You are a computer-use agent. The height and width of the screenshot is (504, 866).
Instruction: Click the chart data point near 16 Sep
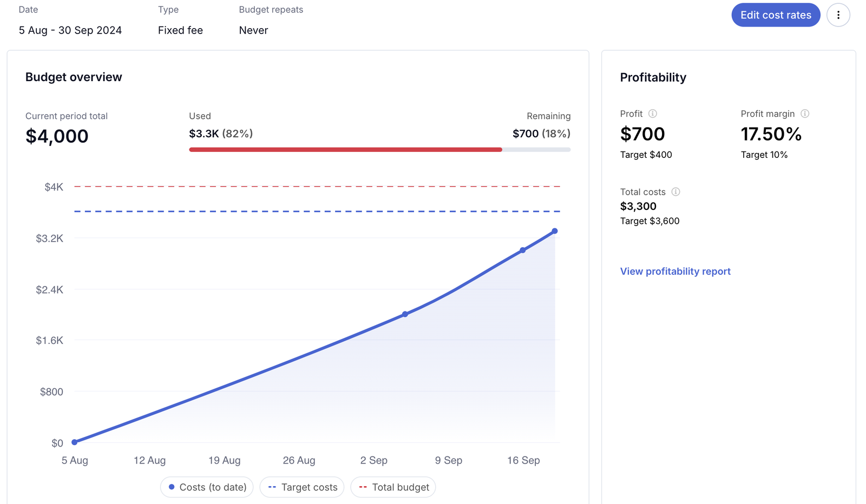pyautogui.click(x=522, y=250)
